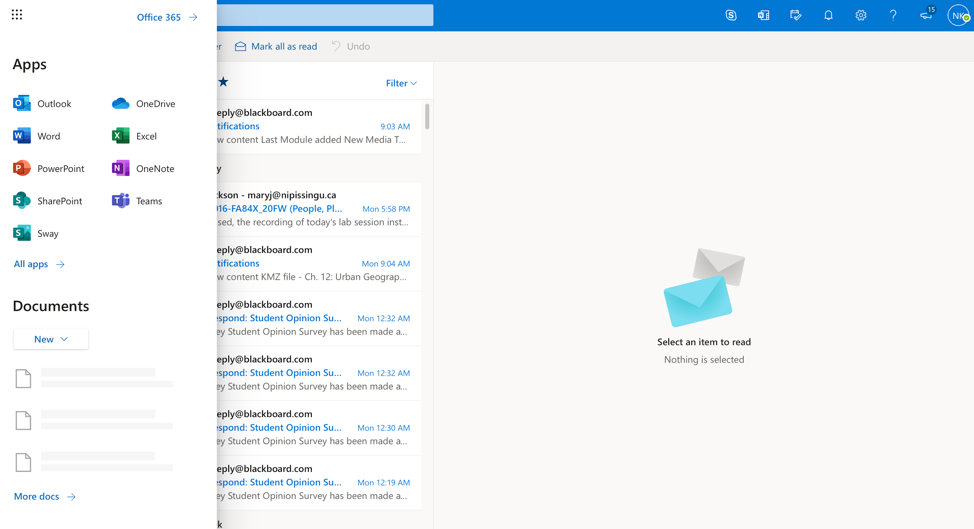
Task: Open the Office 365 link
Action: (x=167, y=17)
